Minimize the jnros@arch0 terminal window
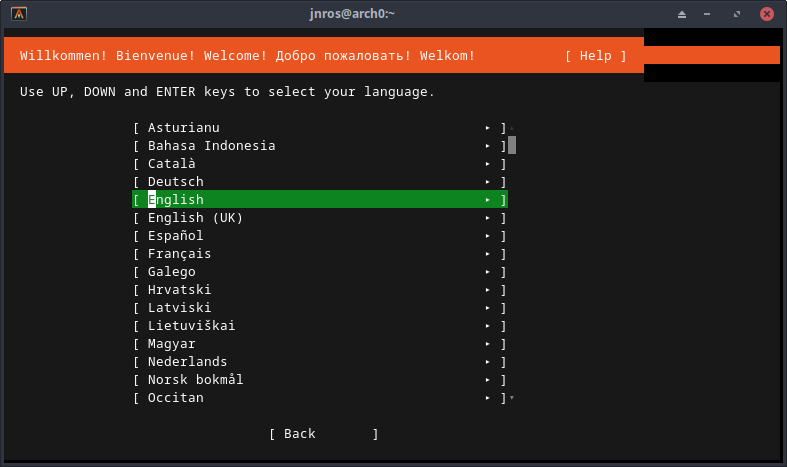 [707, 14]
